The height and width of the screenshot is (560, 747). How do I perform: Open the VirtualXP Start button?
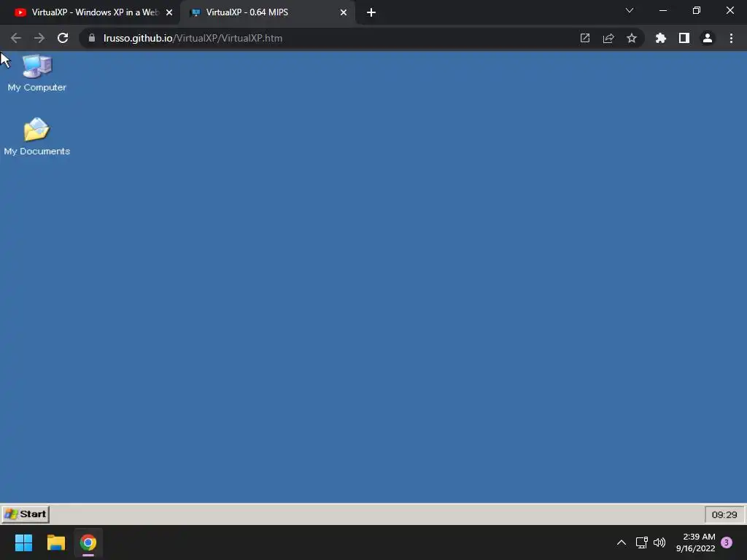pos(26,514)
